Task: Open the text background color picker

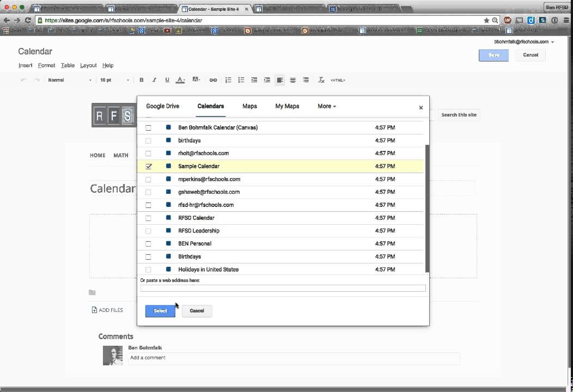Action: (196, 79)
